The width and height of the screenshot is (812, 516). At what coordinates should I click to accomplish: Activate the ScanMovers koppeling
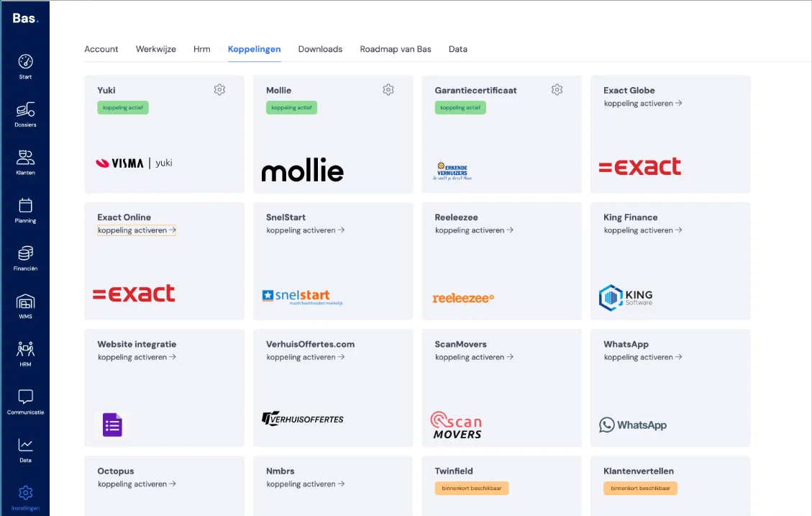(475, 357)
